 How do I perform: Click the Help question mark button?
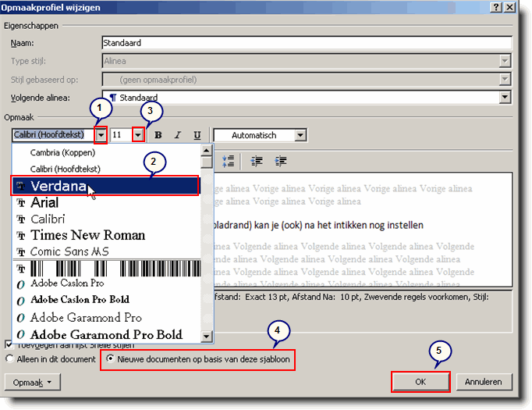tap(496, 6)
